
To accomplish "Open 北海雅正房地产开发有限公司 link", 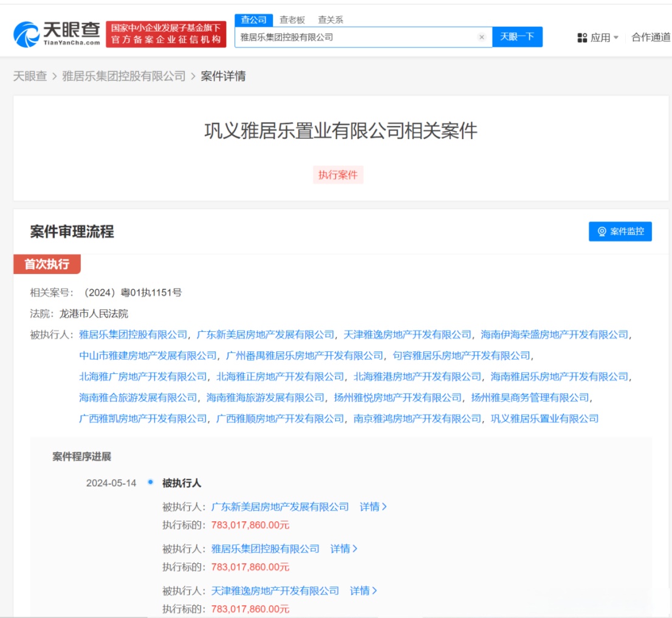I will 280,377.
